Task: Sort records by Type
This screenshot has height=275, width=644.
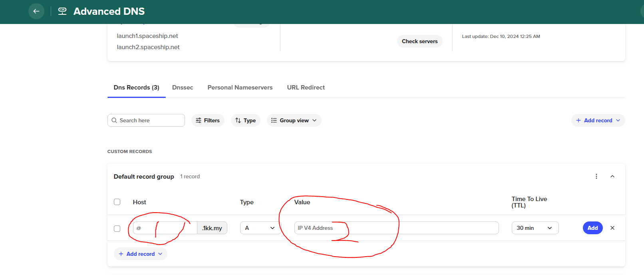Action: (245, 120)
